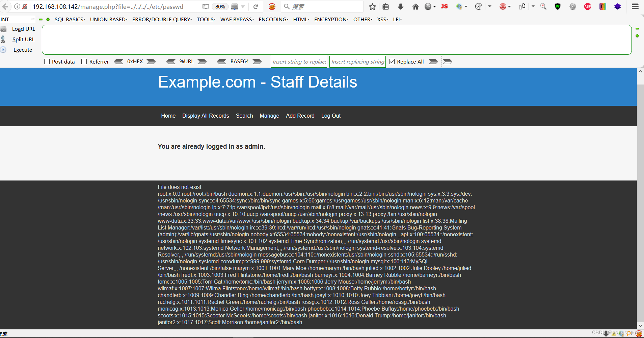The height and width of the screenshot is (338, 644).
Task: Open the Adblock Plus ABP icon
Action: click(587, 6)
